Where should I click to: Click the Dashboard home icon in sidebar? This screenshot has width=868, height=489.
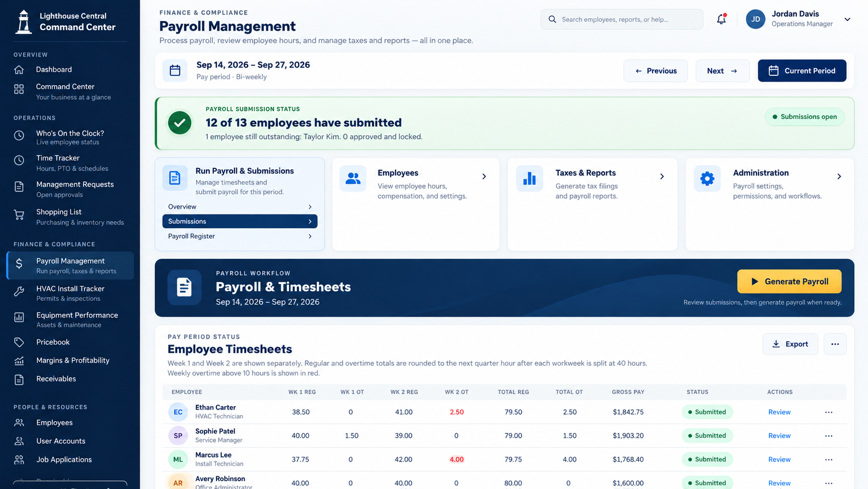(19, 70)
